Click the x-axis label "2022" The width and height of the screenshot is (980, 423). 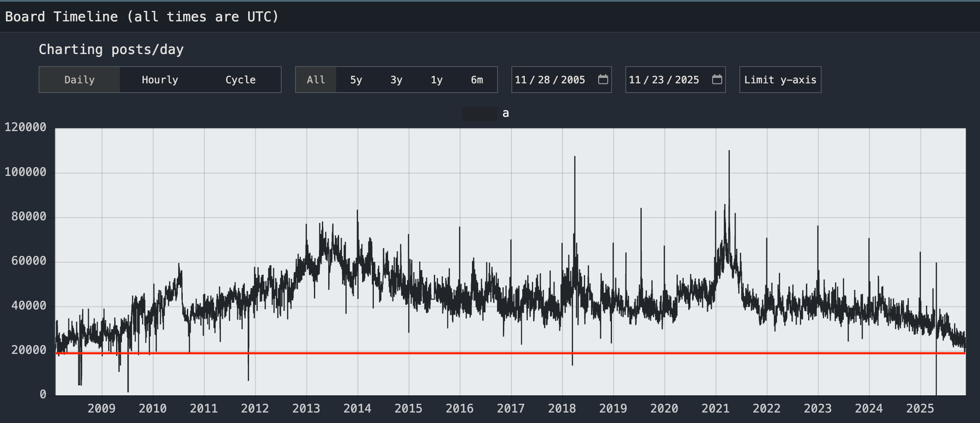[x=767, y=409]
